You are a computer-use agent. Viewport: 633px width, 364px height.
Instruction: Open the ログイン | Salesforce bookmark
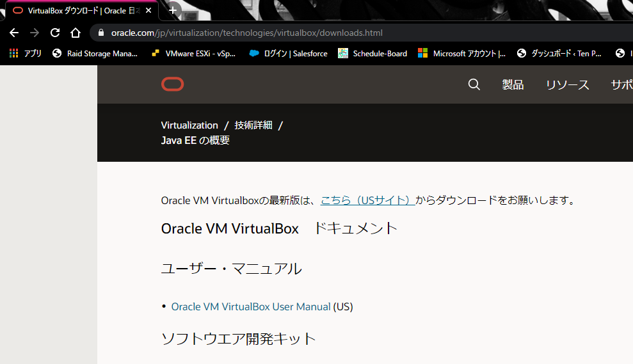[x=288, y=53]
